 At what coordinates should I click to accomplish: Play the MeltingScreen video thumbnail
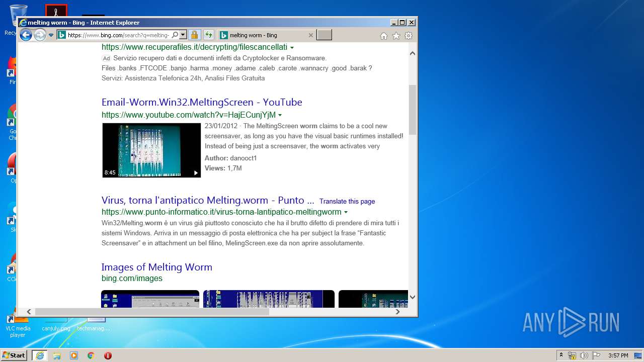[151, 150]
